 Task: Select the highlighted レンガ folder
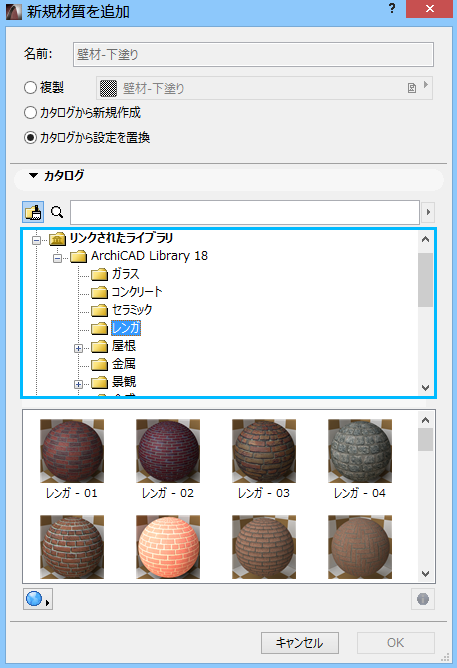(x=126, y=328)
